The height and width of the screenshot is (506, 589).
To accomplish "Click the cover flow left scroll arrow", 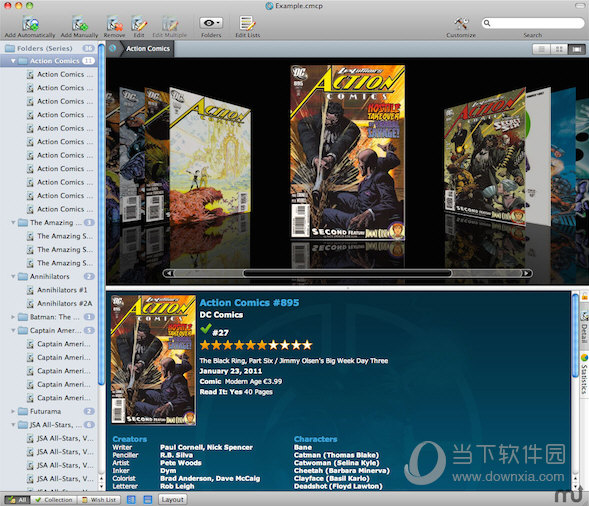I will [169, 273].
